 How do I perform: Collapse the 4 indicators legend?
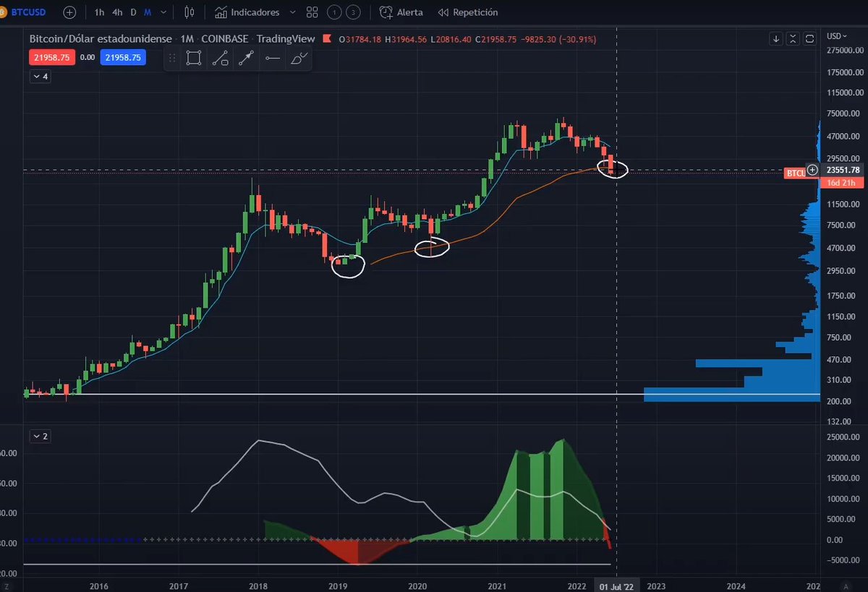(41, 76)
